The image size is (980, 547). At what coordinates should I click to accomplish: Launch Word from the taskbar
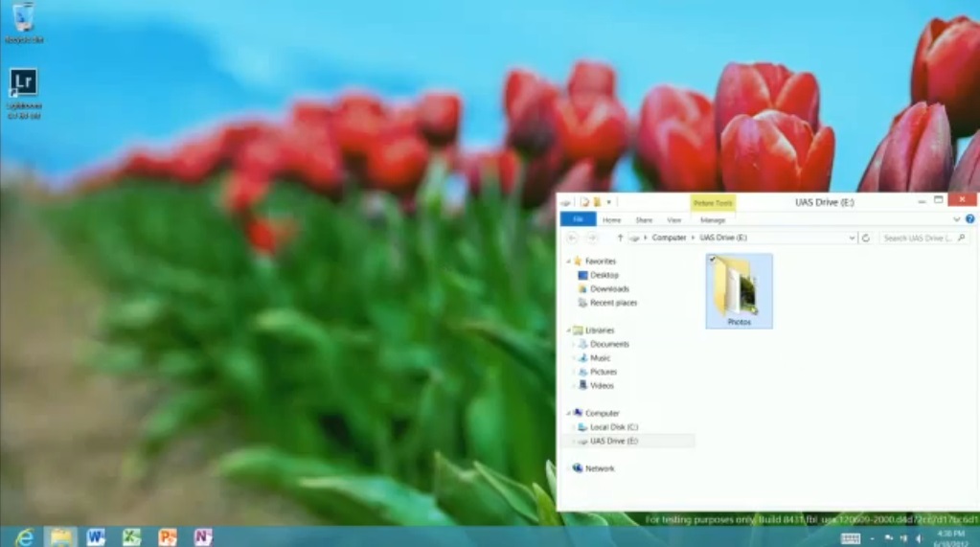pos(96,537)
